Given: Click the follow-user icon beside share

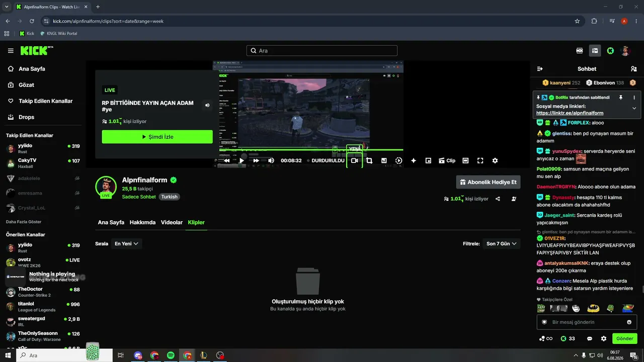Looking at the screenshot, I should pyautogui.click(x=514, y=199).
